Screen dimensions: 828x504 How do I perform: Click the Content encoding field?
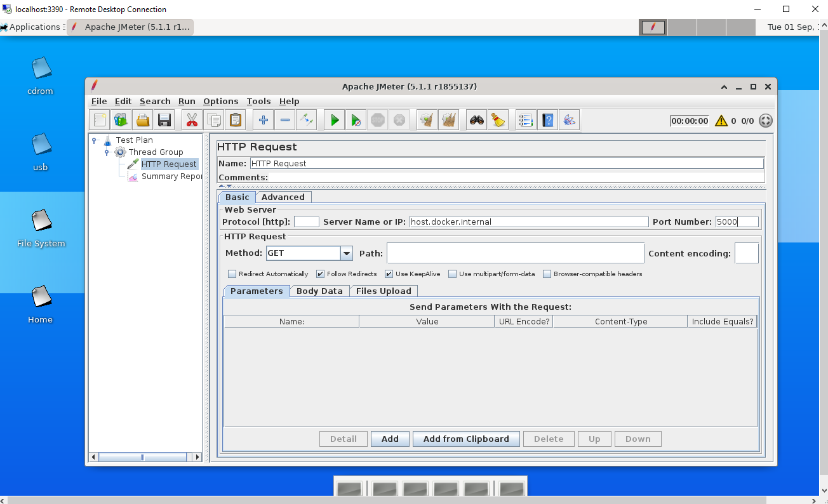tap(747, 253)
